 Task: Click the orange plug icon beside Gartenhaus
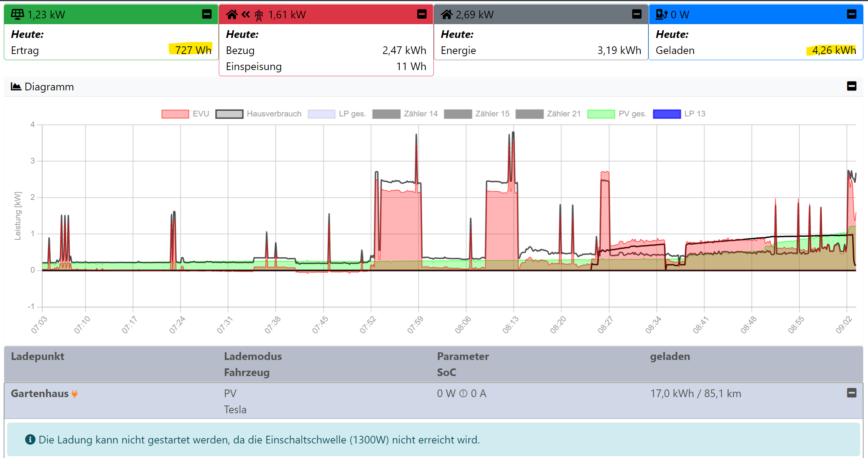(x=75, y=394)
